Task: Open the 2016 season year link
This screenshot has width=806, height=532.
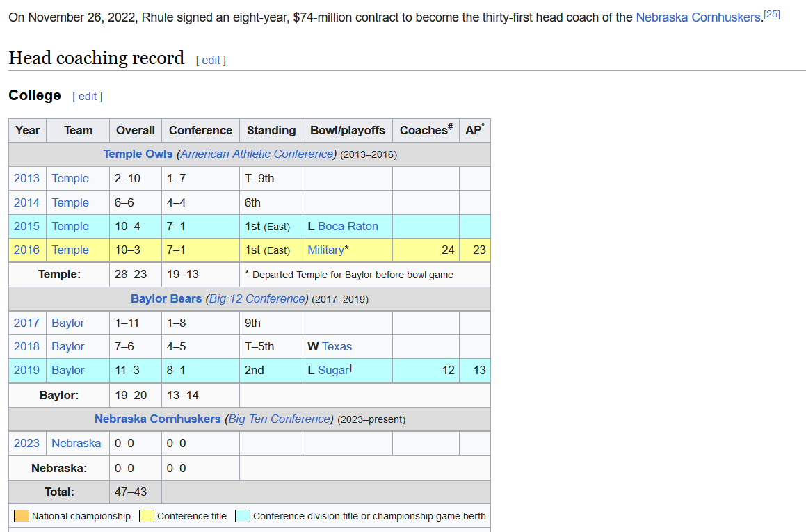Action: (26, 250)
